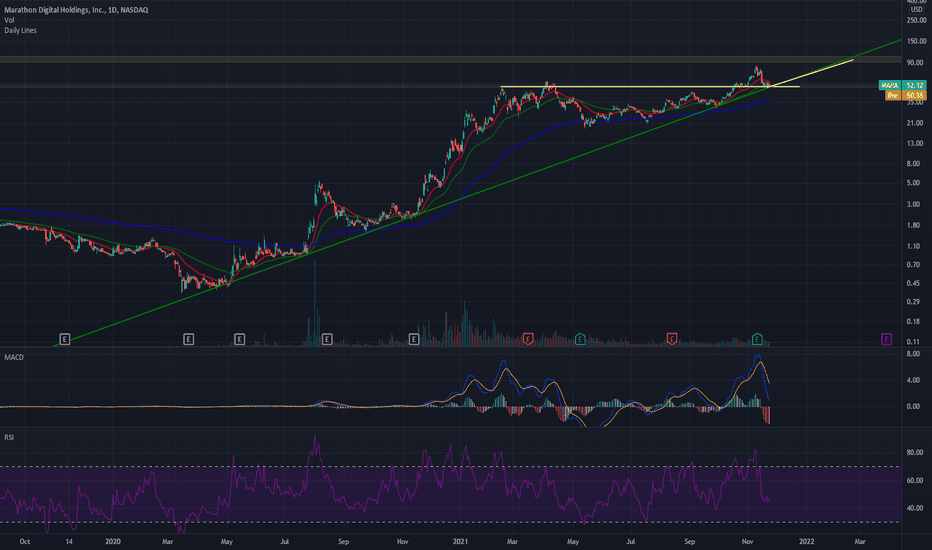This screenshot has width=932, height=550.
Task: Click the 14 date label on the time axis
Action: click(69, 542)
